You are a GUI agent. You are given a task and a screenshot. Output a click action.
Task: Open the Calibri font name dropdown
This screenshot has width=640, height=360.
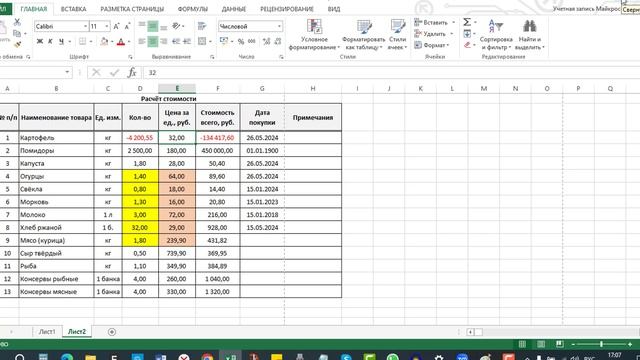[85, 26]
